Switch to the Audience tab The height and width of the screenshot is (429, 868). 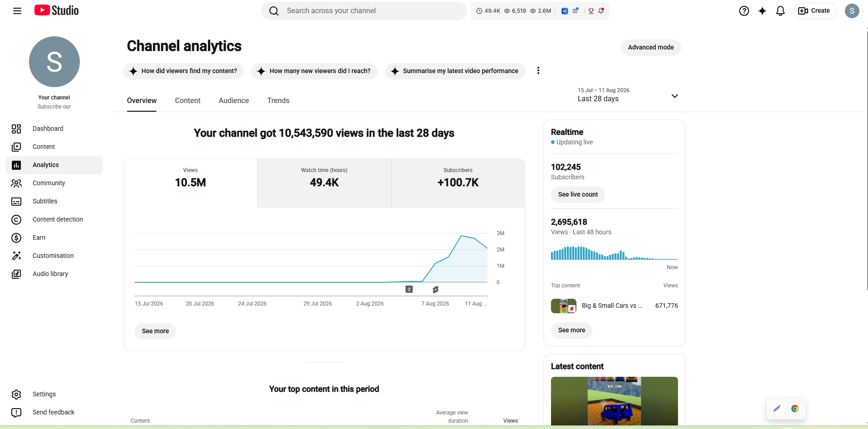(234, 101)
